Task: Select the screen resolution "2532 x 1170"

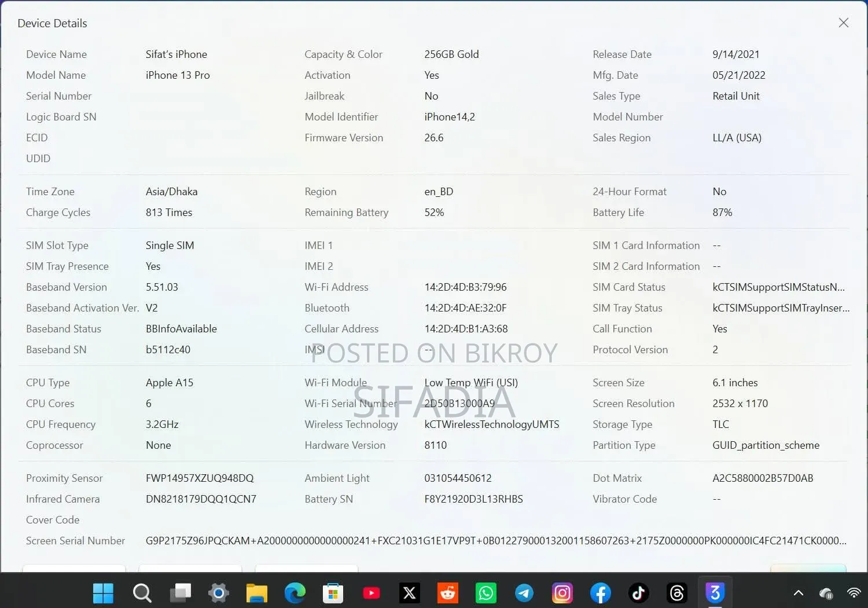Action: click(x=740, y=404)
